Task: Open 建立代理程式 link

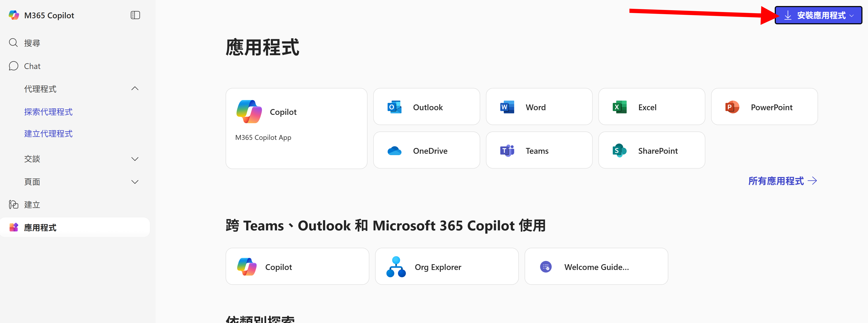Action: [48, 134]
